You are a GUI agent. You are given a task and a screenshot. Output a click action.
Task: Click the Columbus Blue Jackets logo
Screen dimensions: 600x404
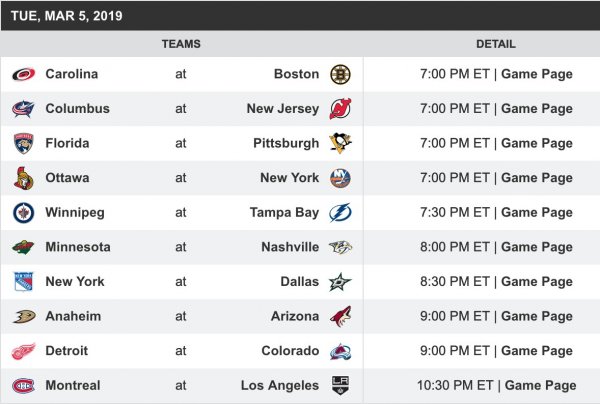pyautogui.click(x=23, y=109)
